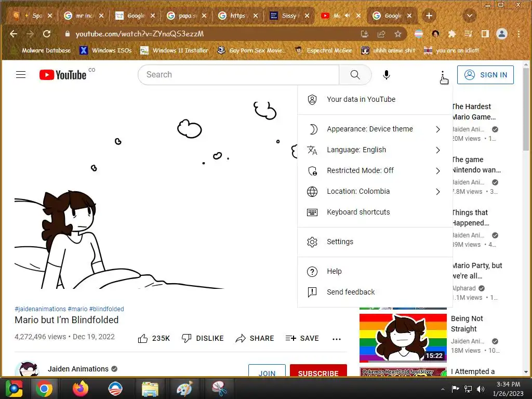Show hidden system tray icons
Screen dimensions: 532x399
pos(443,389)
